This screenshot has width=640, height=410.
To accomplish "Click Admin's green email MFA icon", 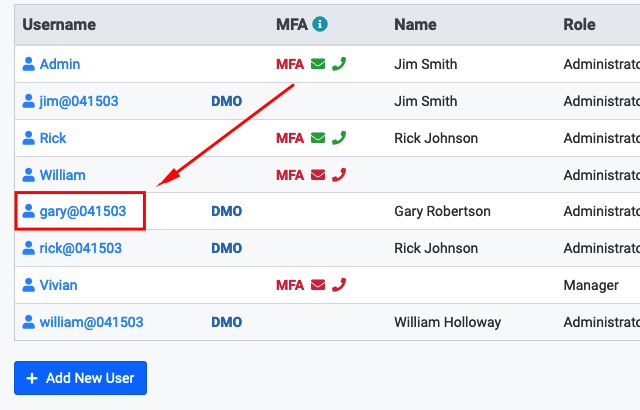I will (x=318, y=64).
